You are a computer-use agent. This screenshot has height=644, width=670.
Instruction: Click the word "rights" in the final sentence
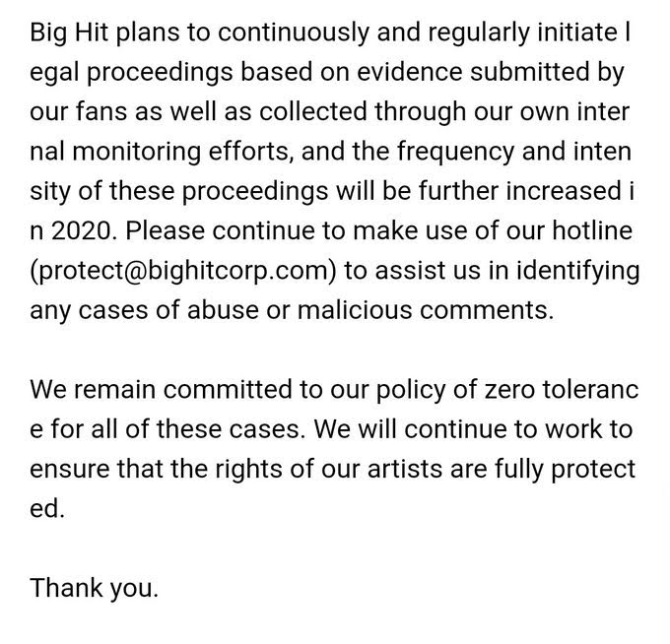248,469
